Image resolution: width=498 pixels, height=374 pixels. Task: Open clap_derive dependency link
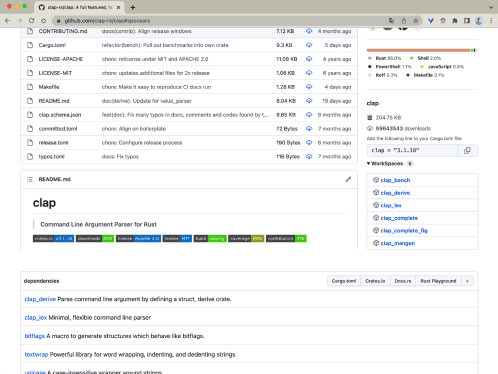tap(40, 299)
